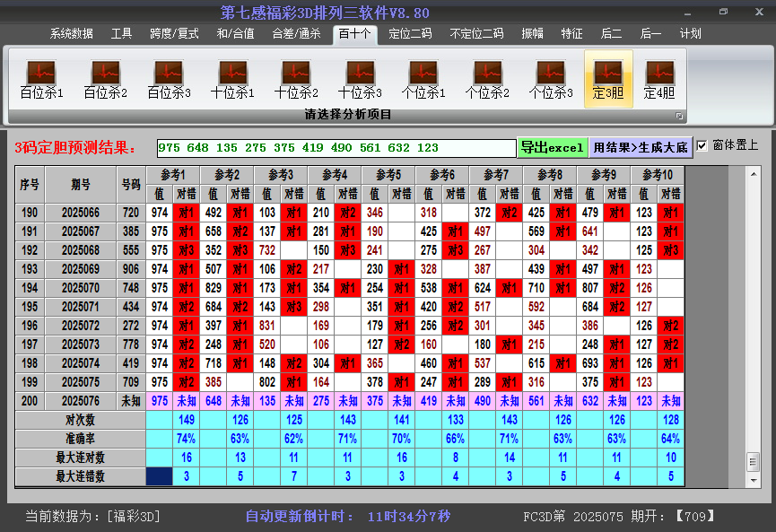This screenshot has width=776, height=532.
Task: Click sequence number 195 cell
Action: tap(30, 307)
